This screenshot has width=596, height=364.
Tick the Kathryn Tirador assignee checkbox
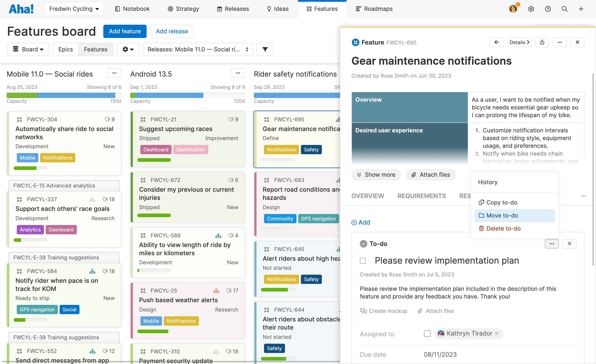coord(427,334)
